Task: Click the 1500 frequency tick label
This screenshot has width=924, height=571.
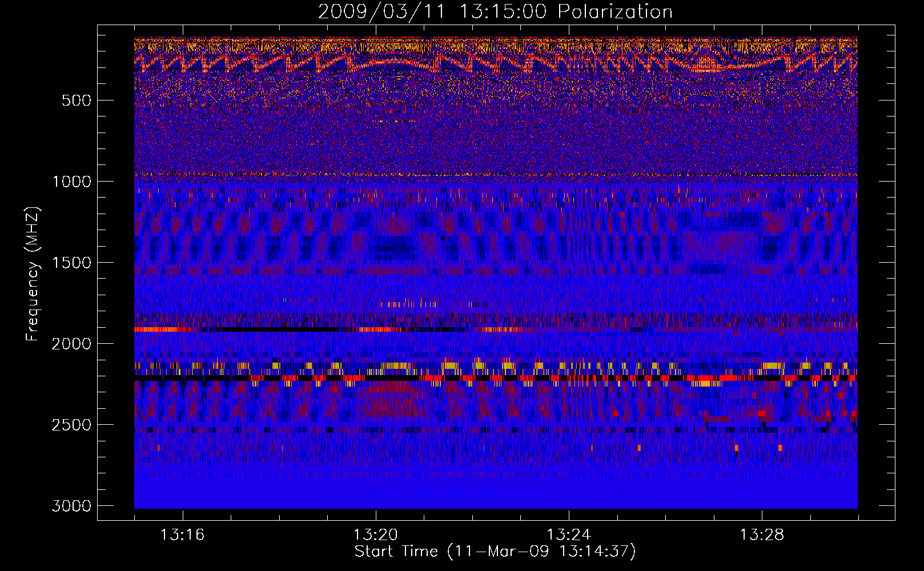Action: [71, 263]
